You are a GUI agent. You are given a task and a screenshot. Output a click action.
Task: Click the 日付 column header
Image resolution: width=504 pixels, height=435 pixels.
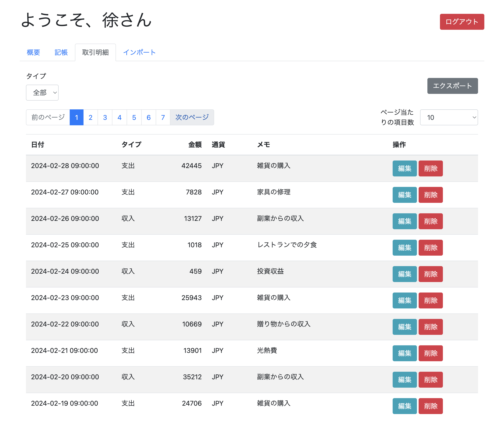click(38, 145)
